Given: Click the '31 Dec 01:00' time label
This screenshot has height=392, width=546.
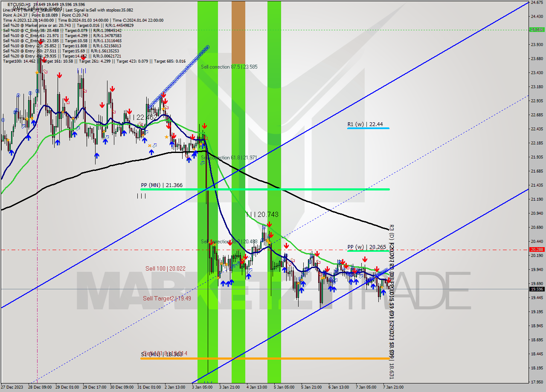Looking at the screenshot, I should [x=149, y=387].
